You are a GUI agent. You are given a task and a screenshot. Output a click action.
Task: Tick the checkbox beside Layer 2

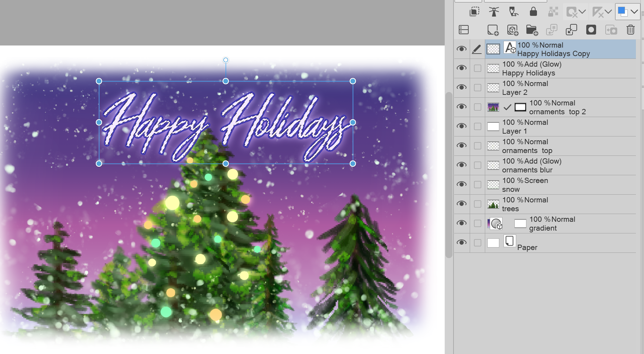pos(477,88)
